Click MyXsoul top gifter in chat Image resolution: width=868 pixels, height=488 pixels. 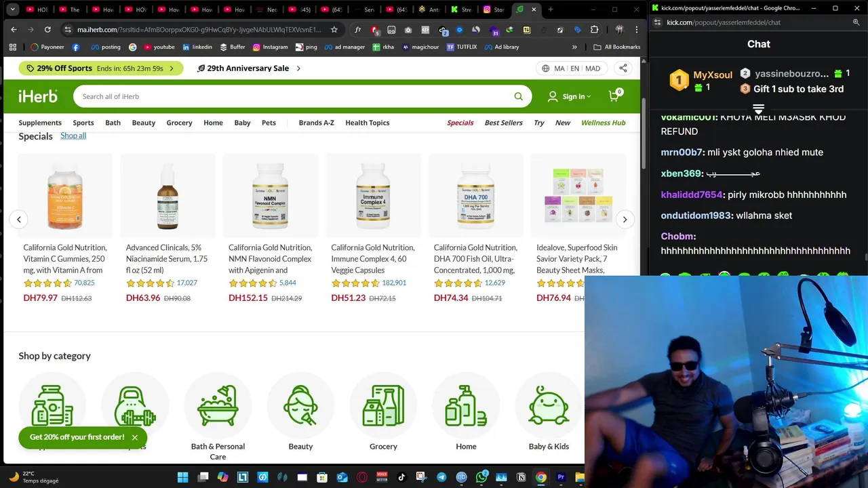pyautogui.click(x=713, y=75)
